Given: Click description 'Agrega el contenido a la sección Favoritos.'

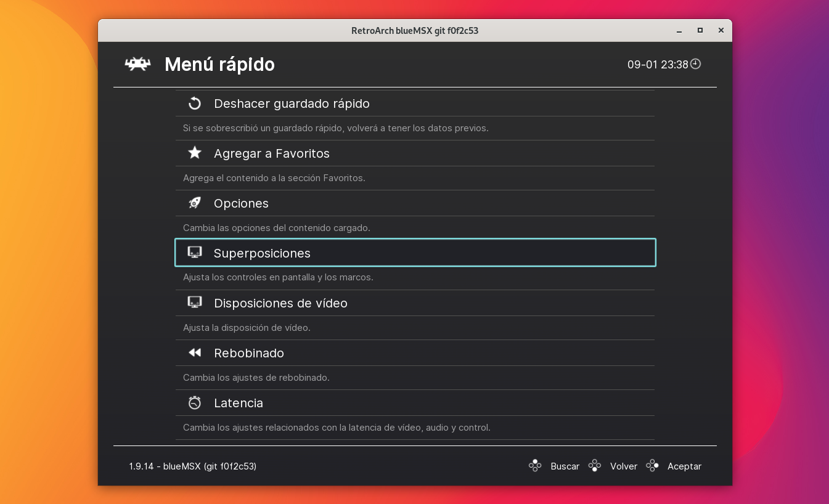Looking at the screenshot, I should click(x=274, y=178).
